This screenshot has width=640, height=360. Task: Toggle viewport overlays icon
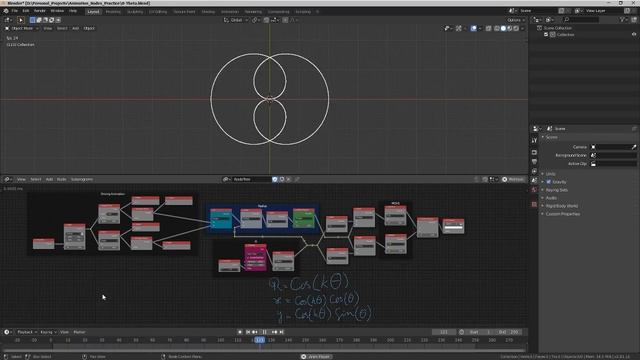pos(473,29)
